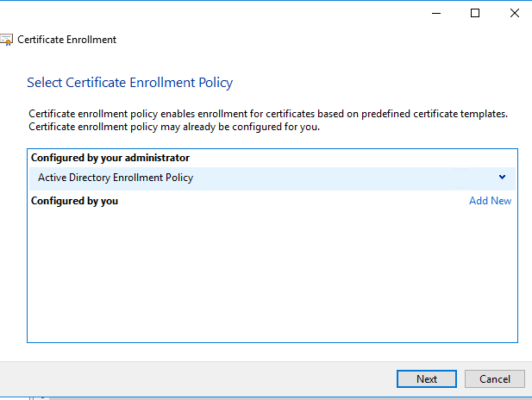Click the first line of policy description
The height and width of the screenshot is (400, 532).
pyautogui.click(x=268, y=114)
